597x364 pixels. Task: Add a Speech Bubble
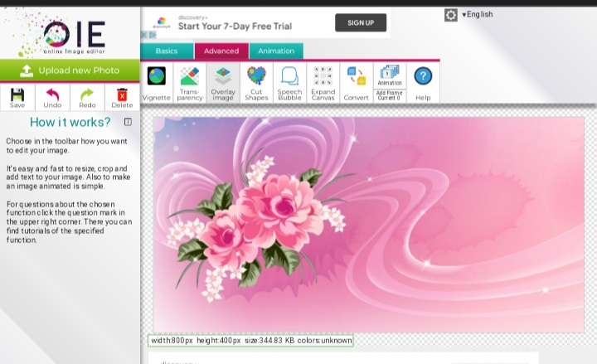pos(289,82)
